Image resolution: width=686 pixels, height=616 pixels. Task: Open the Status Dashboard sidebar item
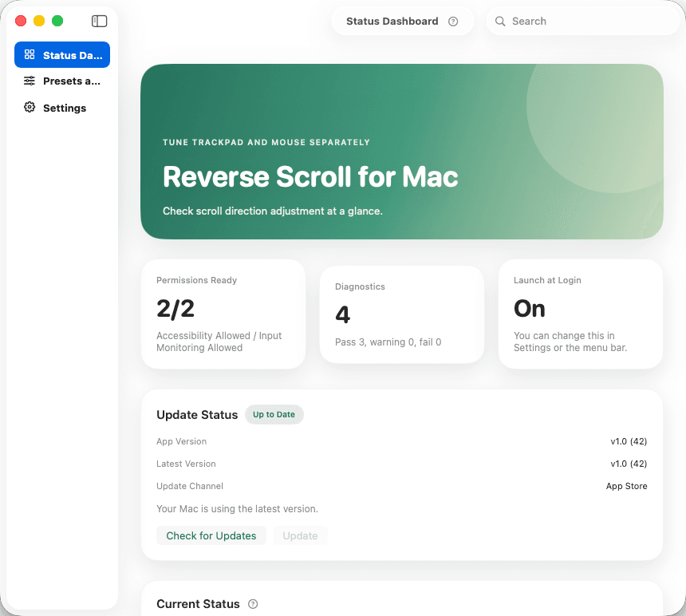tap(62, 55)
